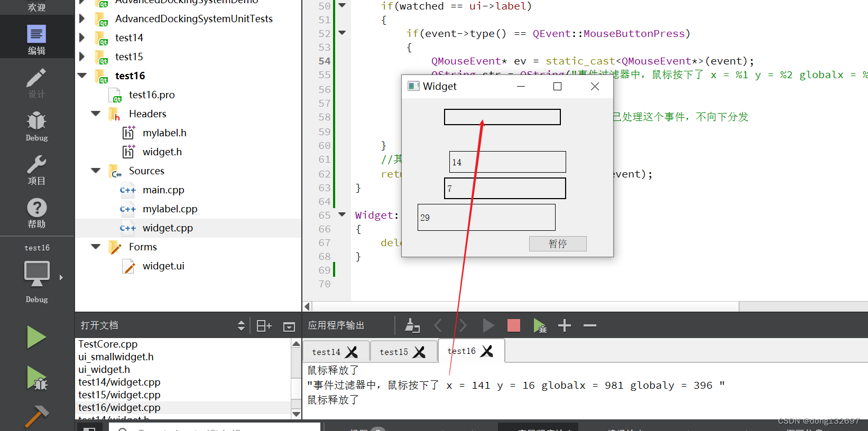
Task: Build project with the hammer icon
Action: coord(36,416)
